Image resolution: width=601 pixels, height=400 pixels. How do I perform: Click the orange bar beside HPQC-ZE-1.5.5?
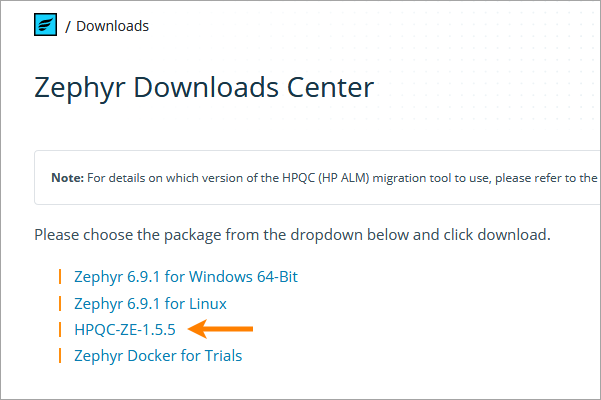60,328
